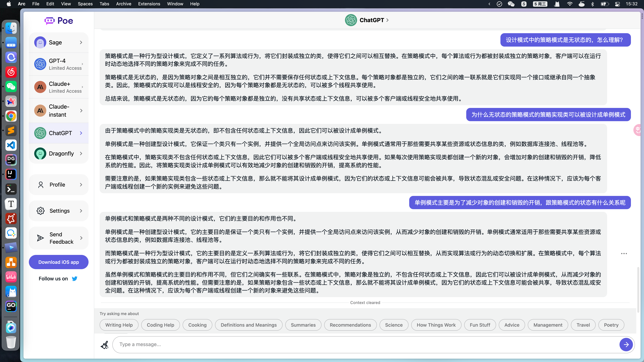Screen dimensions: 644x362
Task: Open the Archive menu
Action: click(123, 4)
